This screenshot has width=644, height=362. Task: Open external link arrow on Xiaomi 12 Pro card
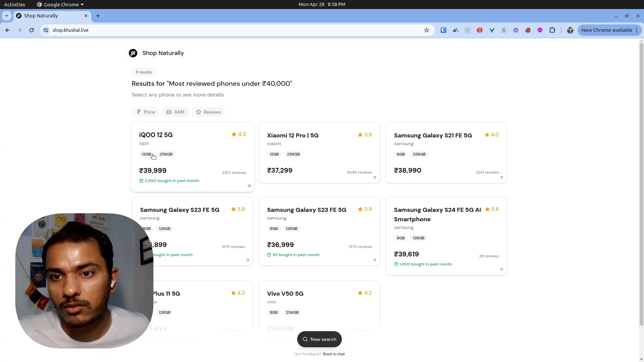coord(375,178)
